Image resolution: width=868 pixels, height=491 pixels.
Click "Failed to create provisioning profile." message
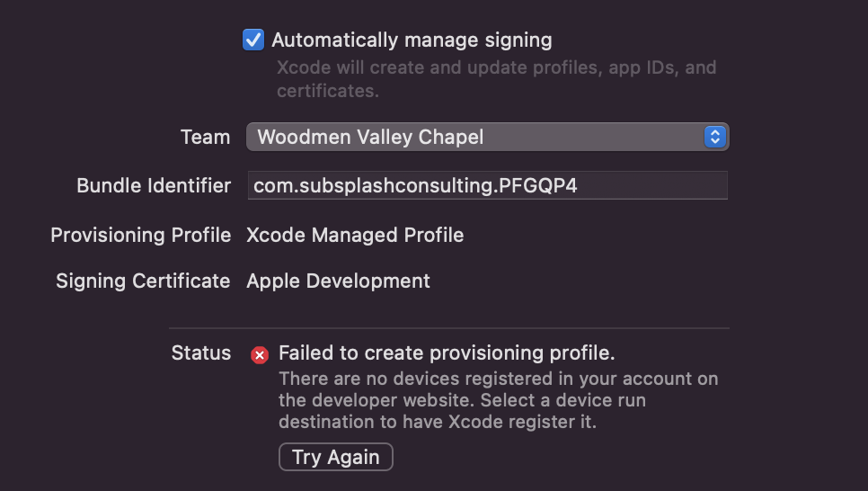coord(447,353)
